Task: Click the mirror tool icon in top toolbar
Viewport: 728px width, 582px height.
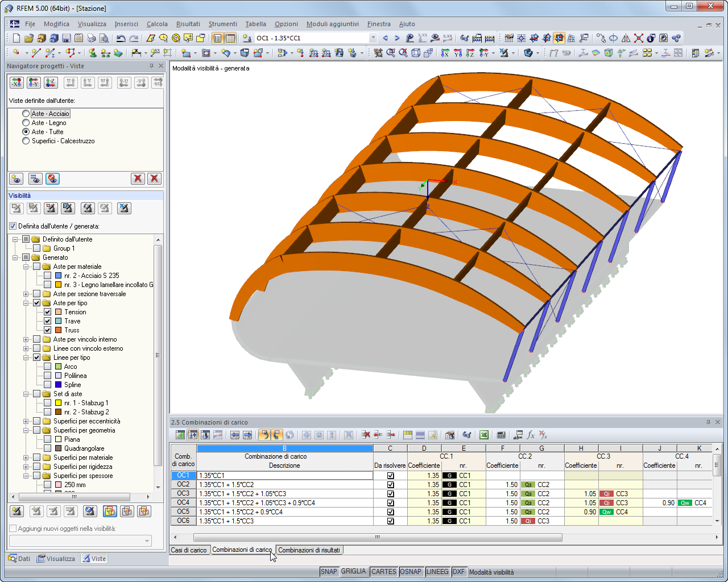Action: 626,38
